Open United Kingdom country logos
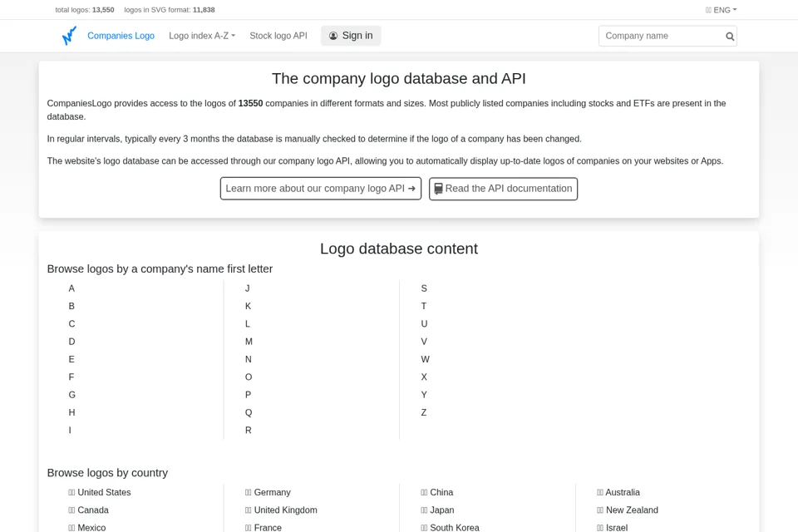The width and height of the screenshot is (798, 532). (281, 510)
